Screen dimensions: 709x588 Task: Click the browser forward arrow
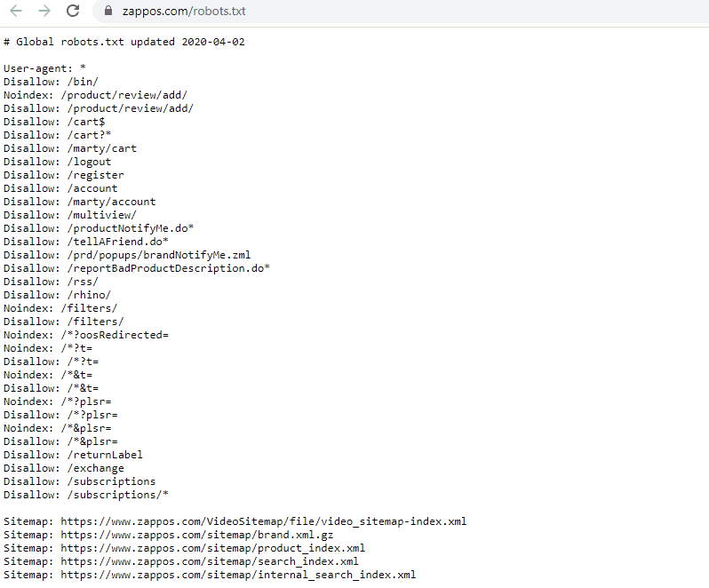[44, 11]
